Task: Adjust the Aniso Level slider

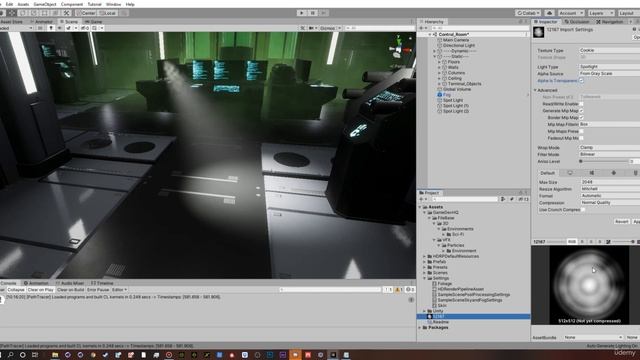Action: pos(603,161)
